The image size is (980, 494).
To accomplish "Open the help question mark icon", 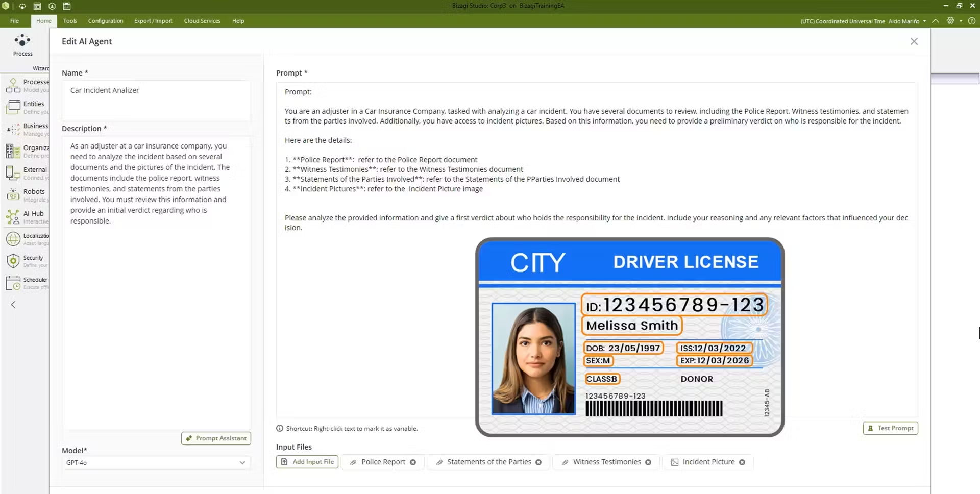I will point(972,21).
